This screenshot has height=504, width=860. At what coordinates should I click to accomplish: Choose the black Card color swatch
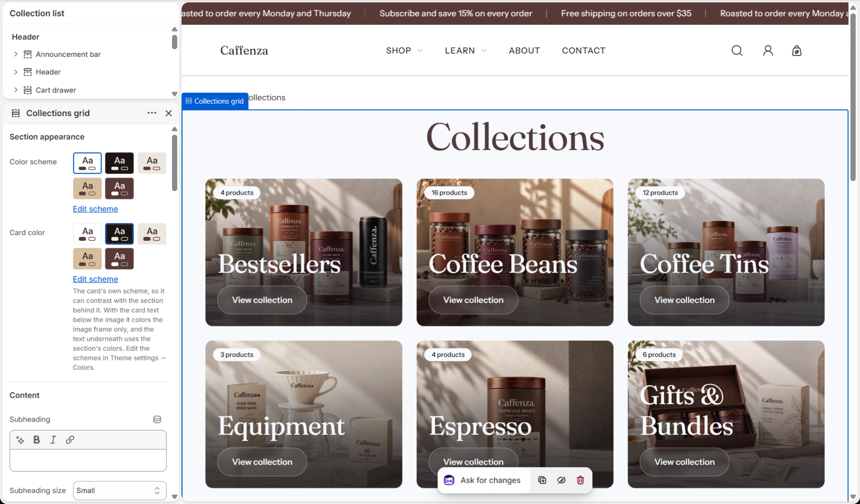click(119, 234)
